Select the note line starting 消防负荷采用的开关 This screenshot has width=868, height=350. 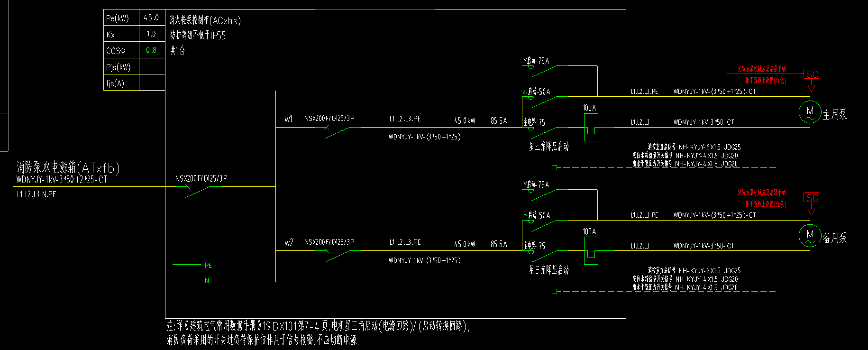[263, 340]
